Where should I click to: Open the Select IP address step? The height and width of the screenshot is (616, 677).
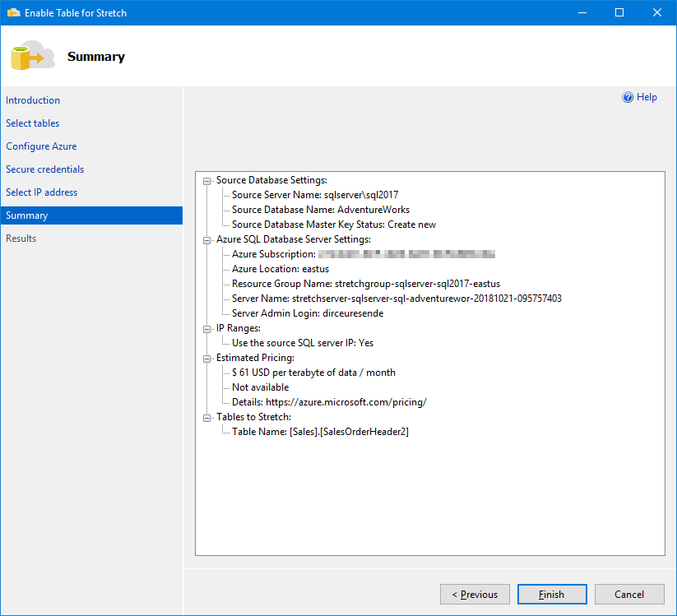tap(41, 192)
